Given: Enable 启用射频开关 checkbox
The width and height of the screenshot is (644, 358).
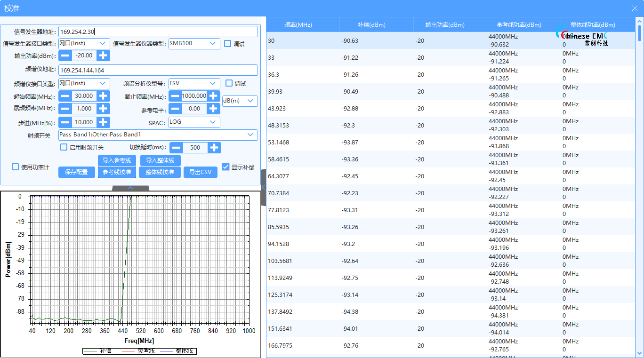Looking at the screenshot, I should (x=64, y=147).
